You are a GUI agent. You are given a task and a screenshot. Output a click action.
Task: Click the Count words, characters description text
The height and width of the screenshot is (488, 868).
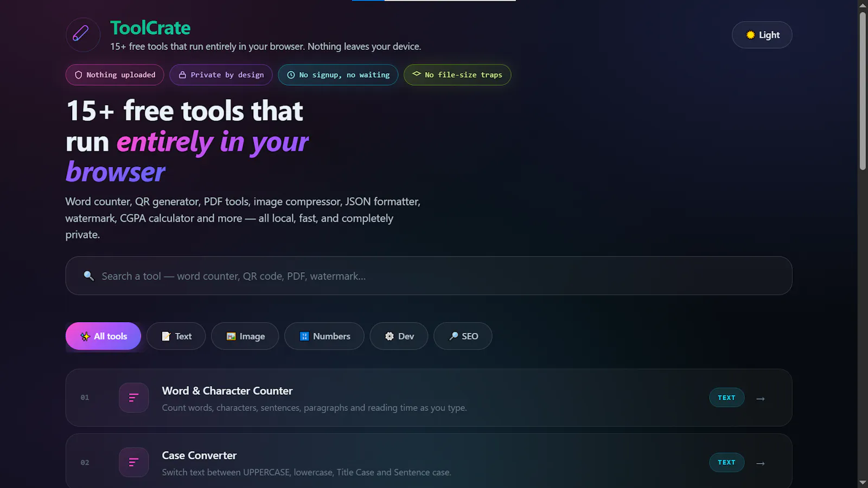[314, 408]
